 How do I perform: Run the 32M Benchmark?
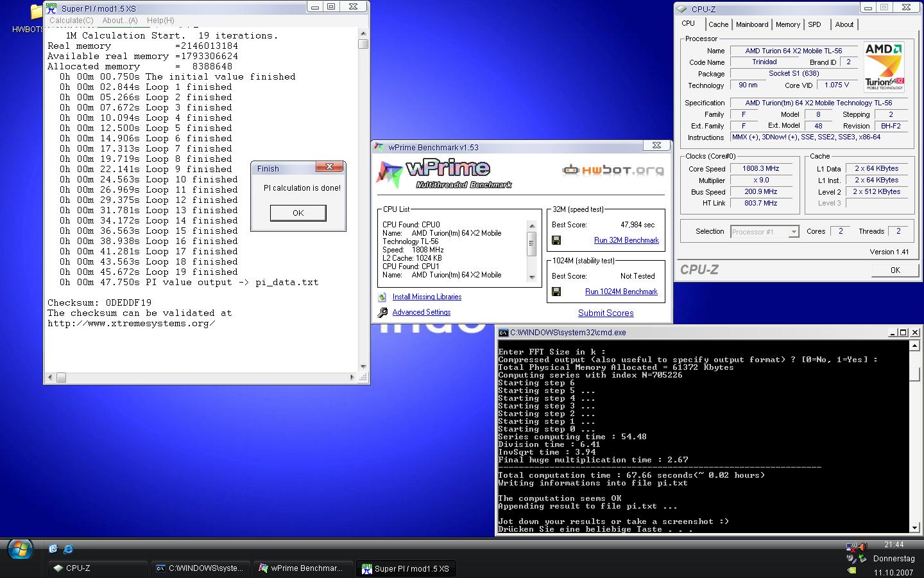pyautogui.click(x=626, y=240)
